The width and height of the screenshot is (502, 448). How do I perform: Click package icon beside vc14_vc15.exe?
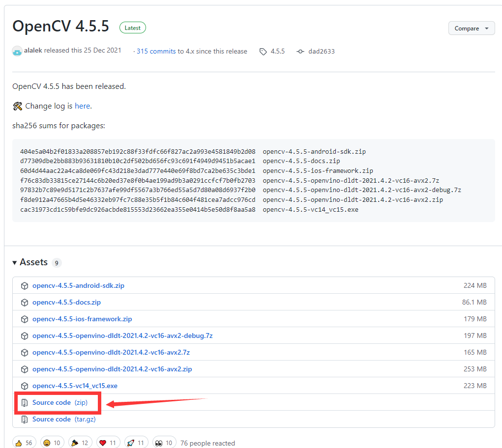point(24,386)
